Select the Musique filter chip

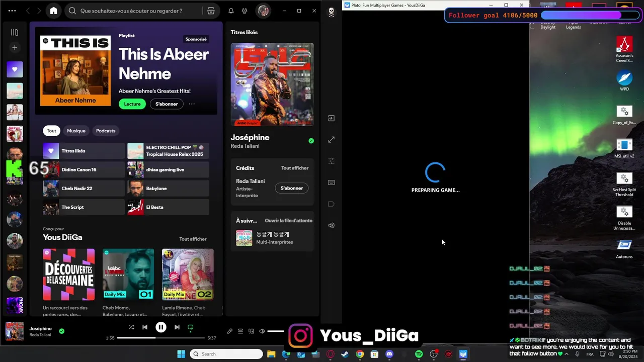tap(76, 131)
